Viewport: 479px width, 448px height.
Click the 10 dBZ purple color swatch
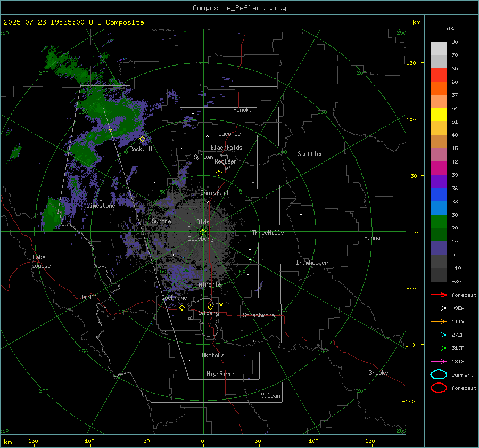tap(439, 248)
